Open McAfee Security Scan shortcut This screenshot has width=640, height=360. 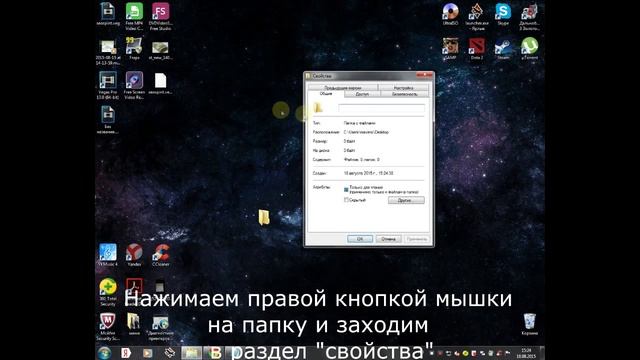[108, 327]
